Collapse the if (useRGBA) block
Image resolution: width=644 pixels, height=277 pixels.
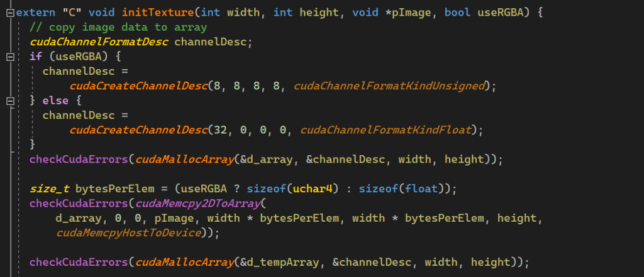(9, 57)
